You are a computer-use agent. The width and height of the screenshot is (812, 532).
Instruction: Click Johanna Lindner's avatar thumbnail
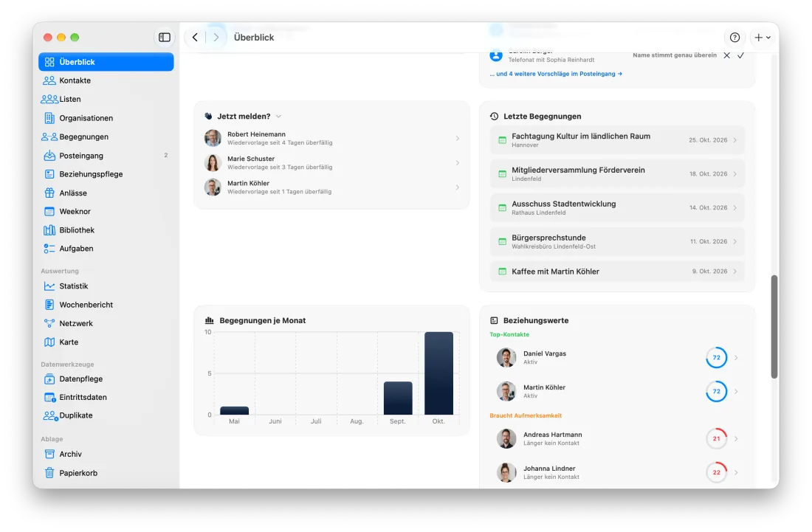click(506, 472)
